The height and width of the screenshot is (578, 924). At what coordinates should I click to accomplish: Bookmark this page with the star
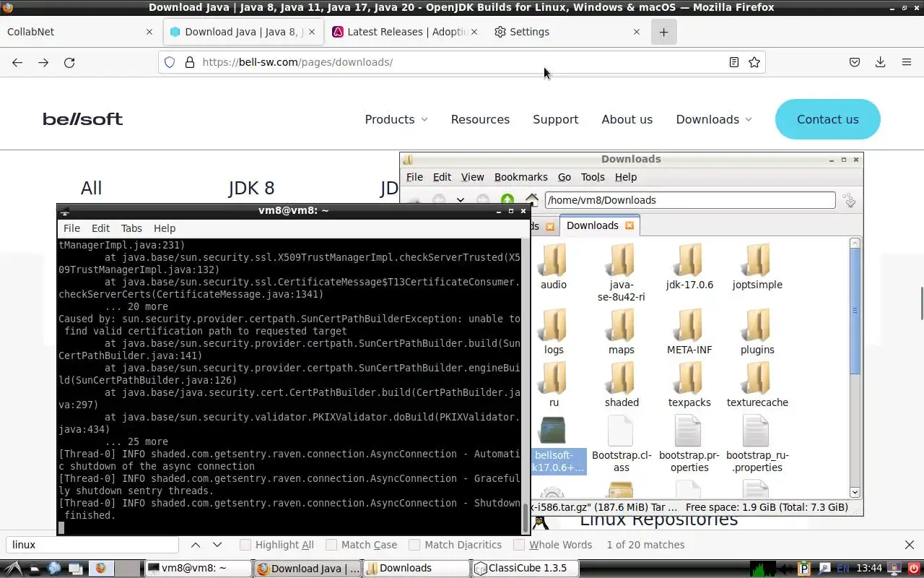coord(754,62)
